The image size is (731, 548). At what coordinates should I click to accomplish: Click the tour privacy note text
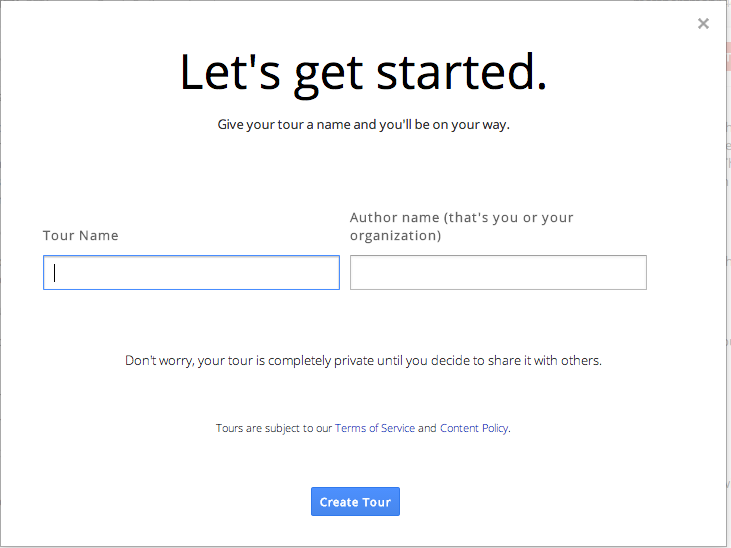tap(363, 360)
